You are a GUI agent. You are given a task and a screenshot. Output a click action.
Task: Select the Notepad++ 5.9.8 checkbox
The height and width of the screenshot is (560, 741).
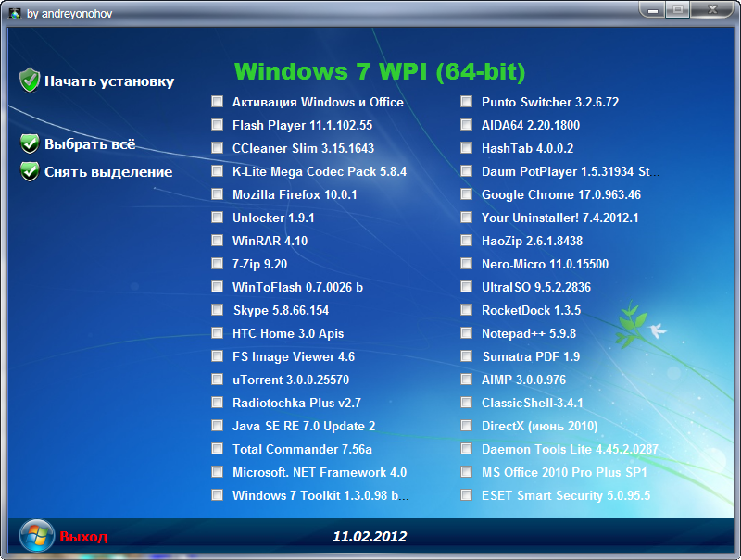[466, 333]
